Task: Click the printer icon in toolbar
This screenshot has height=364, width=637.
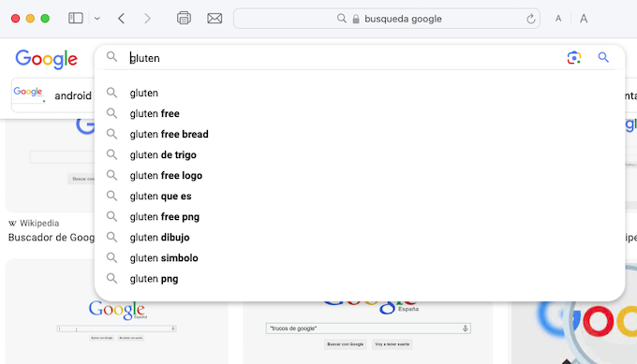Action: (184, 19)
